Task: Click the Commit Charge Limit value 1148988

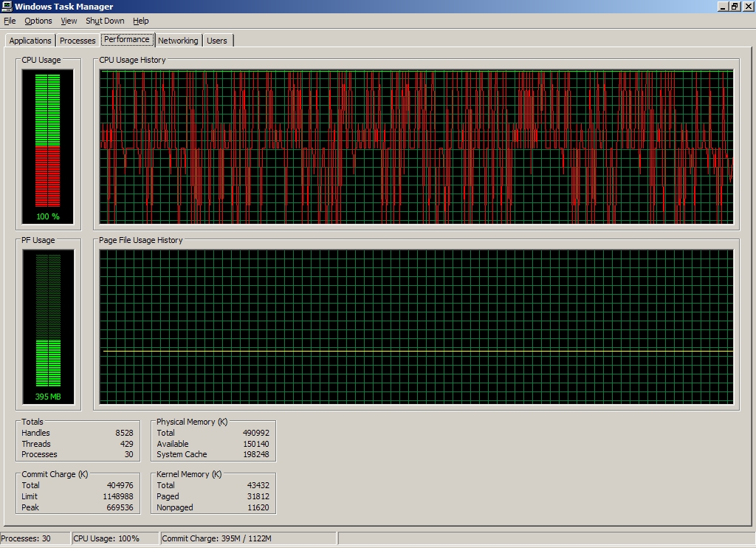Action: [118, 496]
